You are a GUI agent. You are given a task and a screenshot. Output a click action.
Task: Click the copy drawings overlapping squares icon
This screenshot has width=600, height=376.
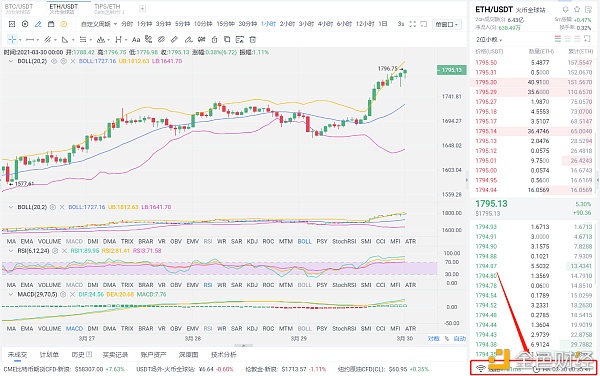point(227,39)
